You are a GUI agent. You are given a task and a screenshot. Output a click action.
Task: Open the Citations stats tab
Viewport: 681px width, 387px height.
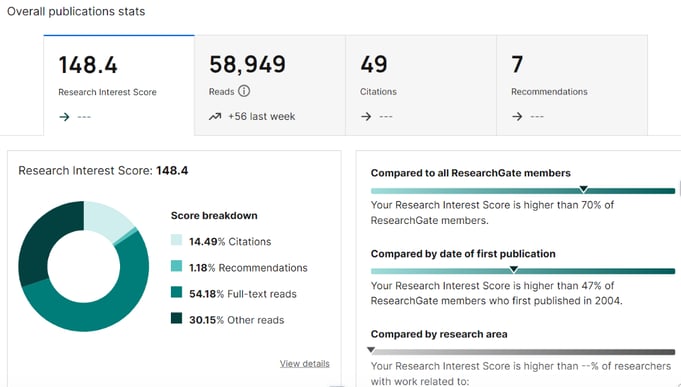point(421,86)
